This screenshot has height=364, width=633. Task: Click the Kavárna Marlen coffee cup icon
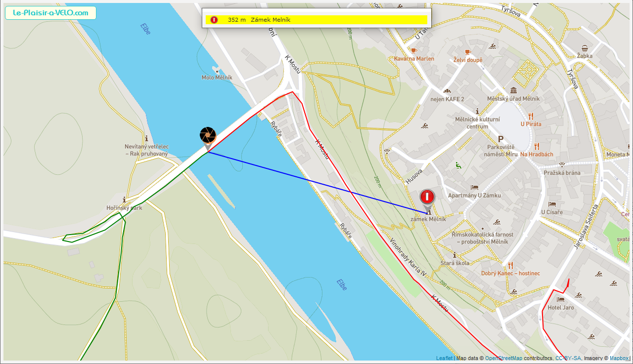point(414,50)
